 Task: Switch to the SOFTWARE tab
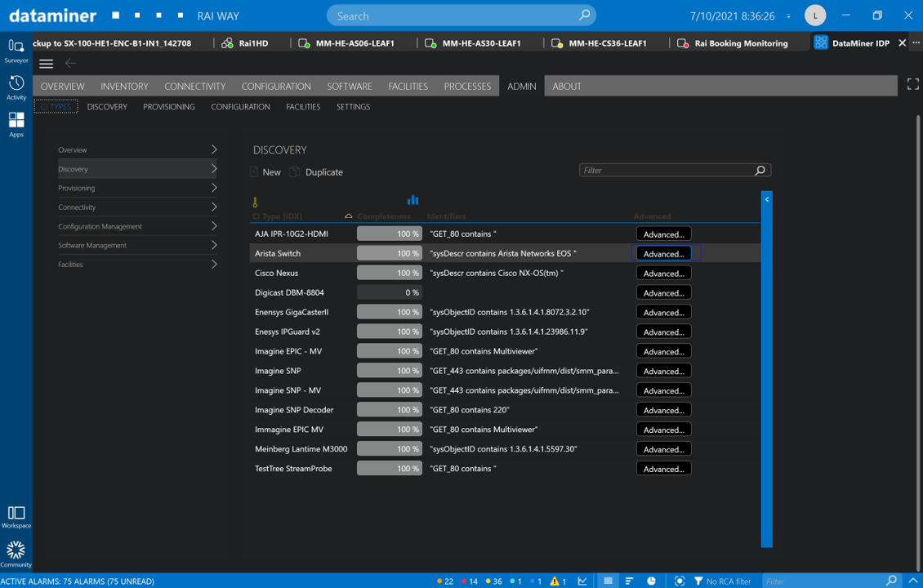tap(350, 86)
